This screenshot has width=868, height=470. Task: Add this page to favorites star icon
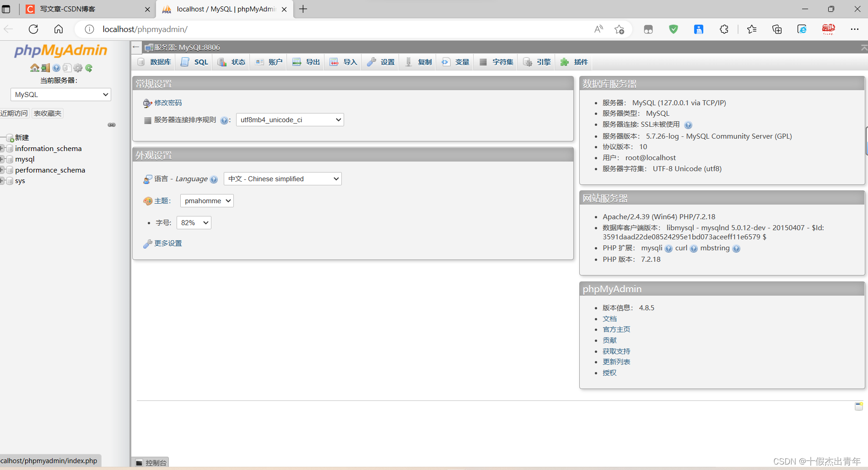[x=619, y=29]
